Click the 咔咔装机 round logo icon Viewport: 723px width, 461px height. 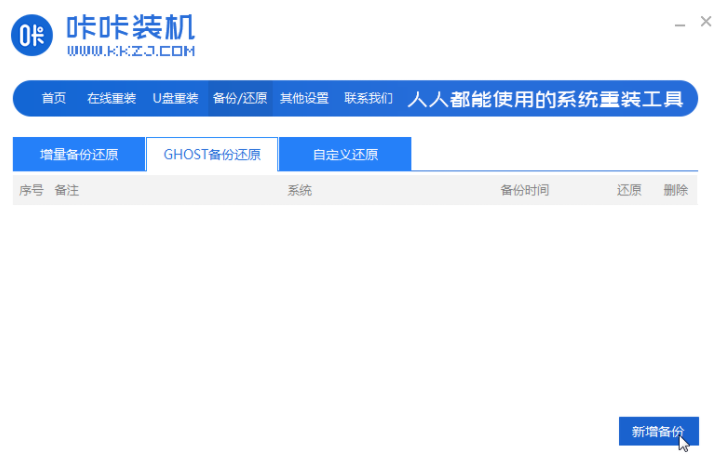(x=32, y=35)
